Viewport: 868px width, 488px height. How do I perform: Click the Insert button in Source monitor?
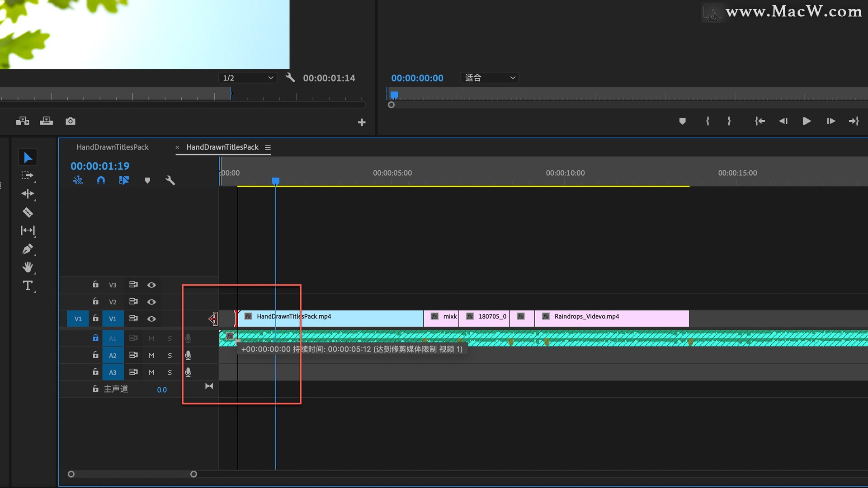tap(23, 121)
